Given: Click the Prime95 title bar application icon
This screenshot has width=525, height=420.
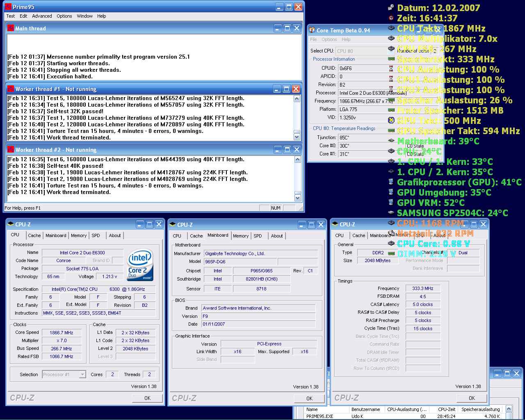Looking at the screenshot, I should tap(8, 7).
